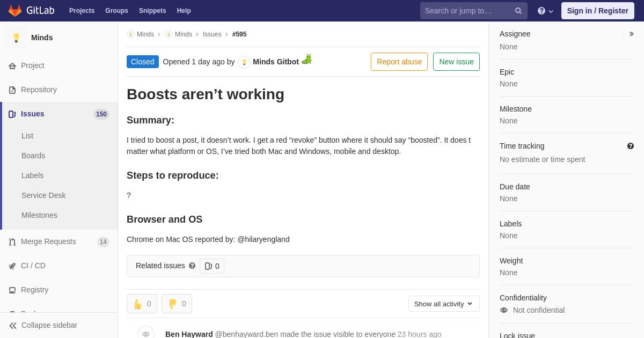
Task: Open the Groups menu
Action: coord(116,11)
